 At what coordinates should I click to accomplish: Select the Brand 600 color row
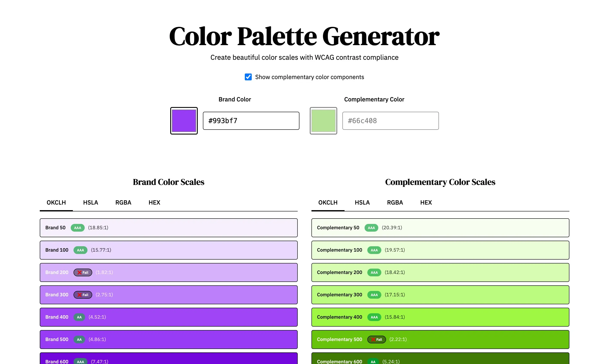click(168, 359)
